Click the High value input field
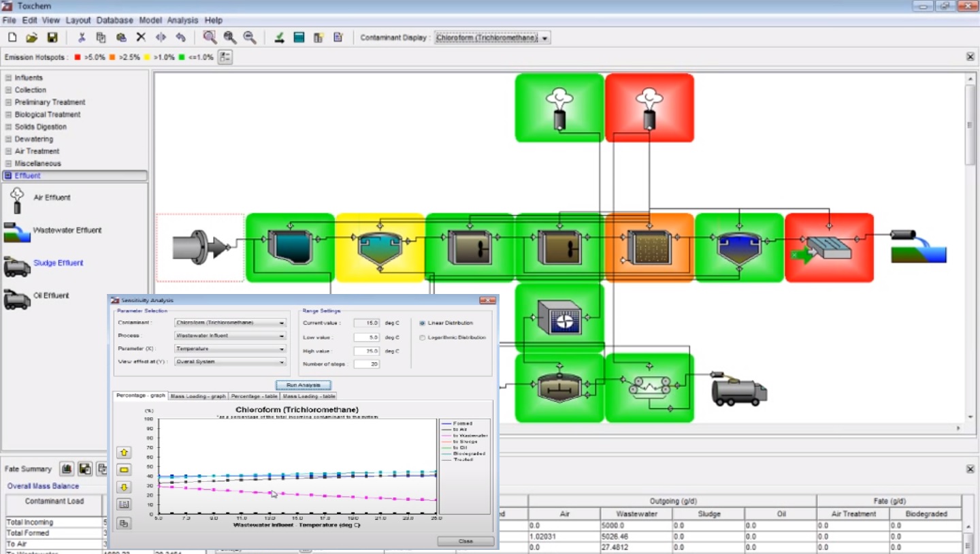Viewport: 980px width, 554px height. pos(367,351)
